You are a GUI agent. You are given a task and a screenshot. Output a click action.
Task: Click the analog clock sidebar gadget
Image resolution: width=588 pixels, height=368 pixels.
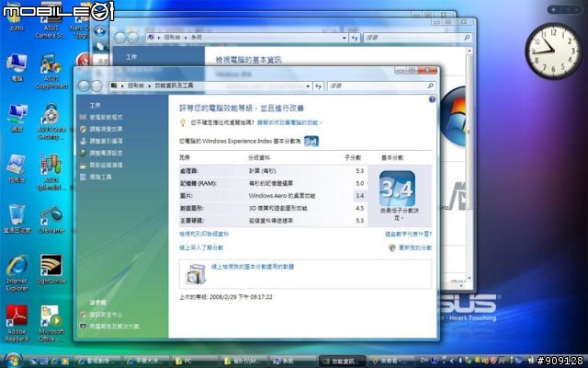(553, 51)
